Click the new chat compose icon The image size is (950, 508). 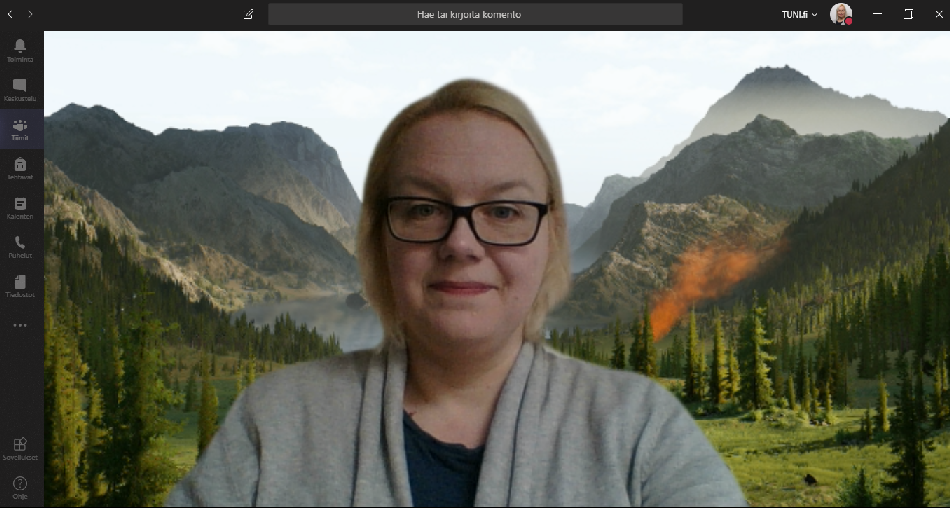[x=249, y=14]
